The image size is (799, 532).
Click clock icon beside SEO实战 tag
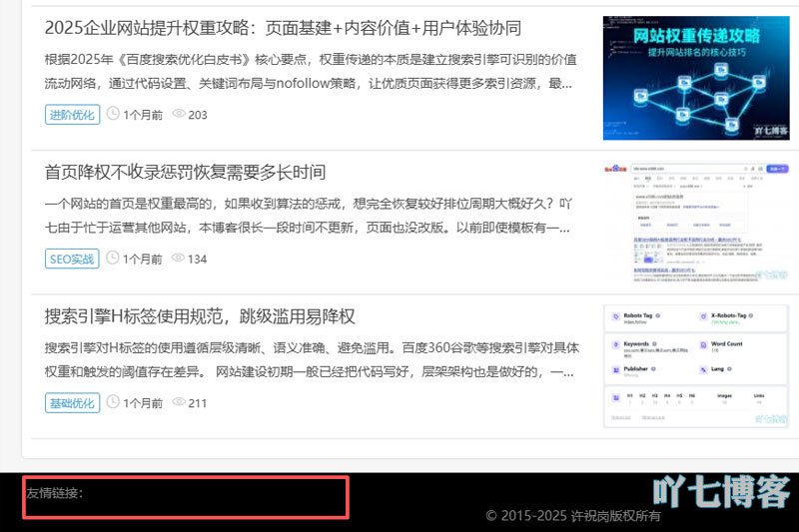click(x=113, y=258)
